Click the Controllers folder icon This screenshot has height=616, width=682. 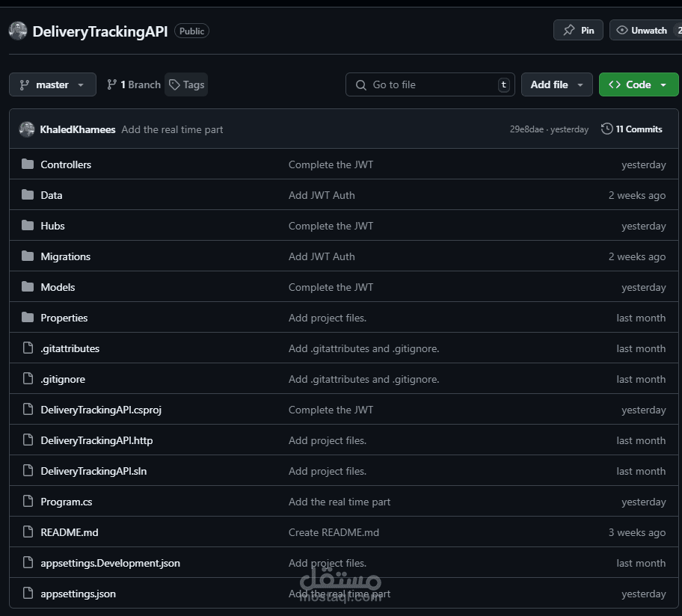pyautogui.click(x=28, y=164)
